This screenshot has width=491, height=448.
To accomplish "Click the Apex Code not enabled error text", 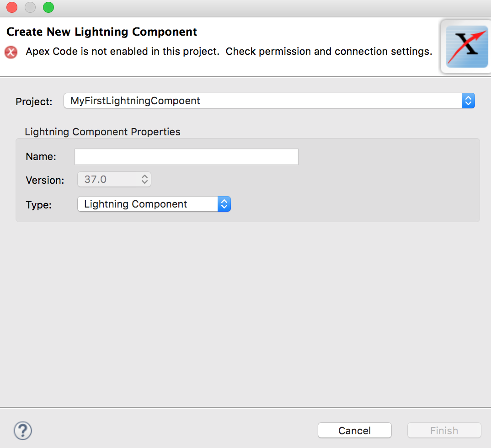I will coord(229,51).
